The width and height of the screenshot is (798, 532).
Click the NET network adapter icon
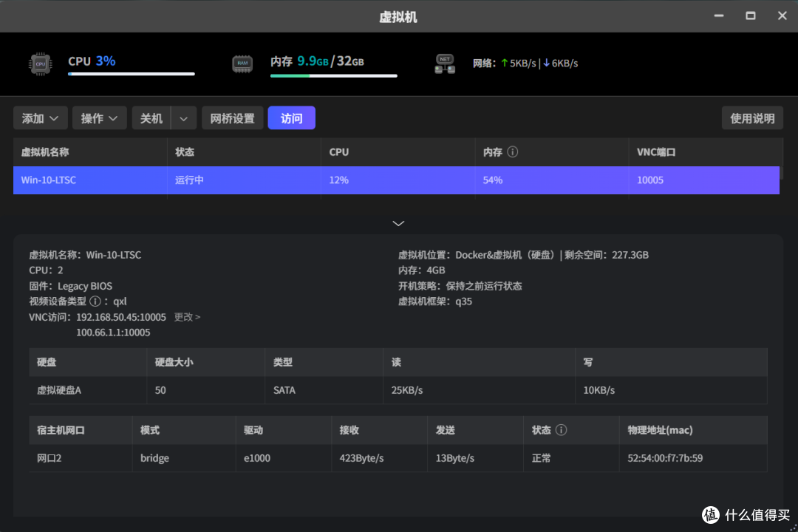[444, 64]
